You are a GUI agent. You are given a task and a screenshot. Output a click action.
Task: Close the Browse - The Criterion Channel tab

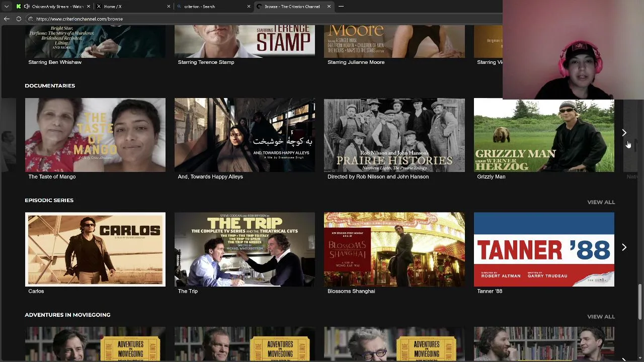(x=329, y=7)
